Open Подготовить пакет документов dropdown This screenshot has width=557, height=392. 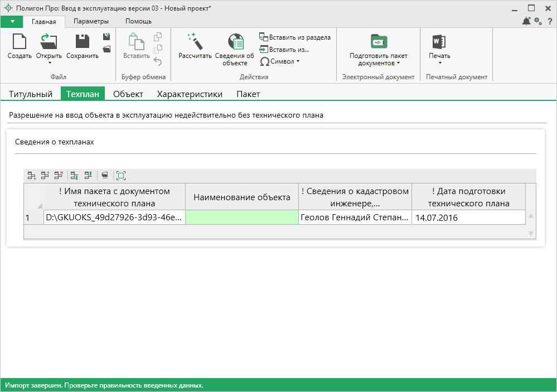click(398, 64)
